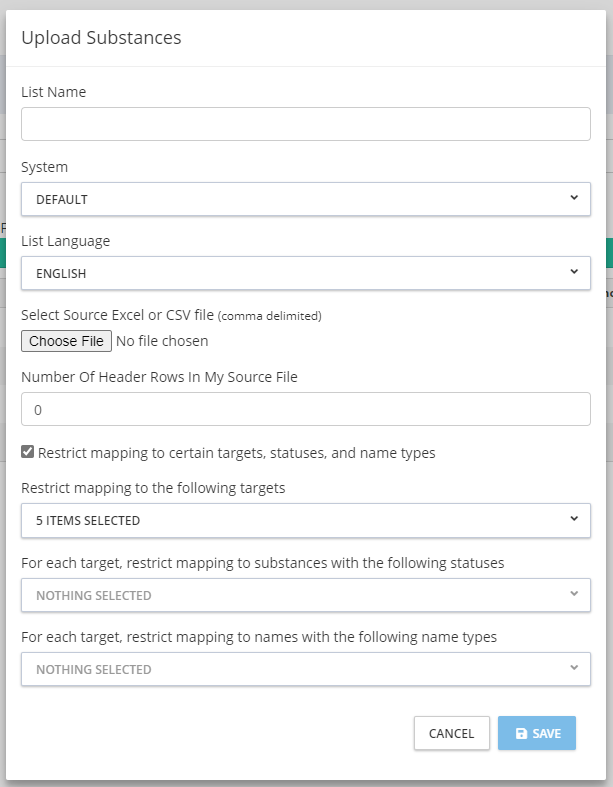The height and width of the screenshot is (787, 613).
Task: Click the chevron arrow of List Language dropdown
Action: [x=574, y=272]
